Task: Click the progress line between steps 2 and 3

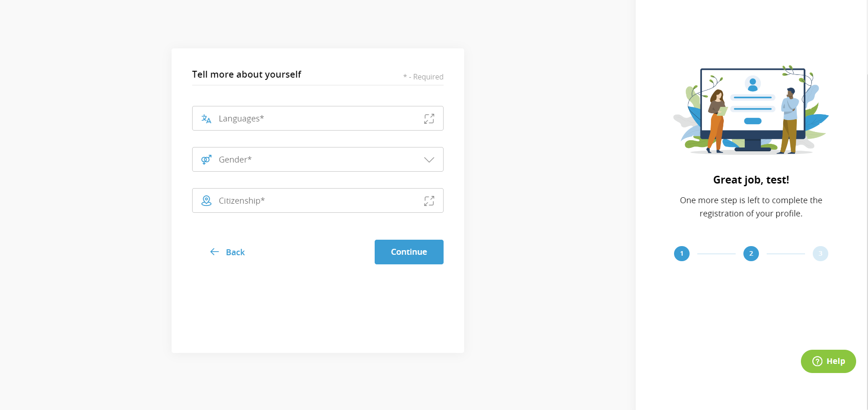Action: (x=785, y=253)
